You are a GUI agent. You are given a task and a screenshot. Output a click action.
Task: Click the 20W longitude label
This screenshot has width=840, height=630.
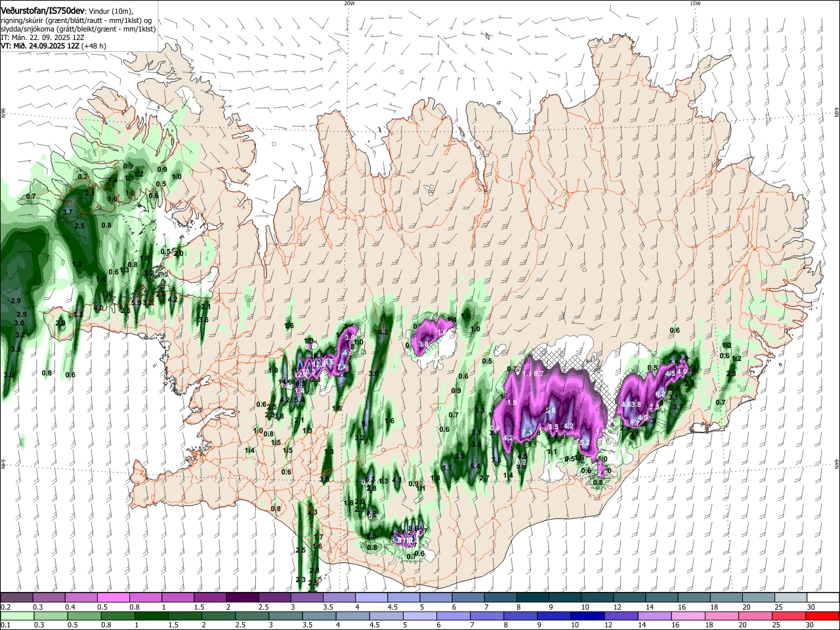pos(349,3)
